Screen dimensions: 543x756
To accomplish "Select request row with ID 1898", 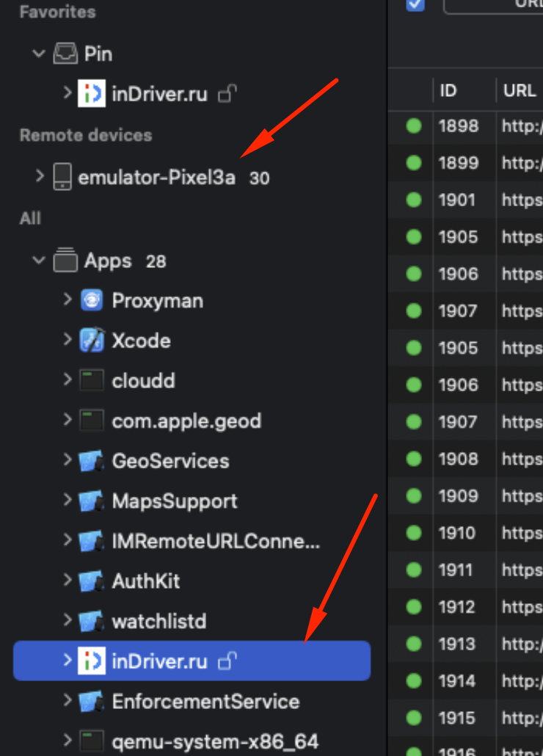I will tap(465, 126).
